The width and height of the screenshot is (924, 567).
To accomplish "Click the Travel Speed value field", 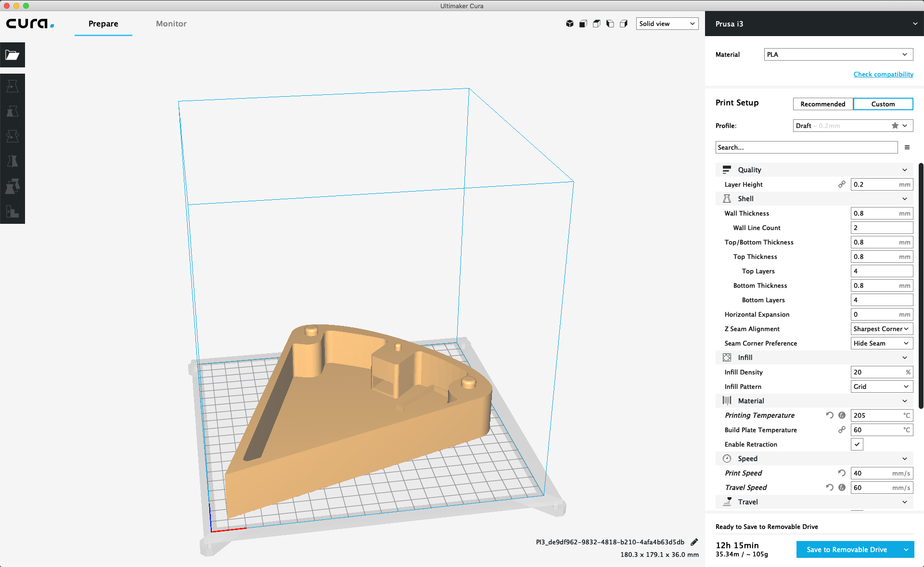I will tap(882, 488).
